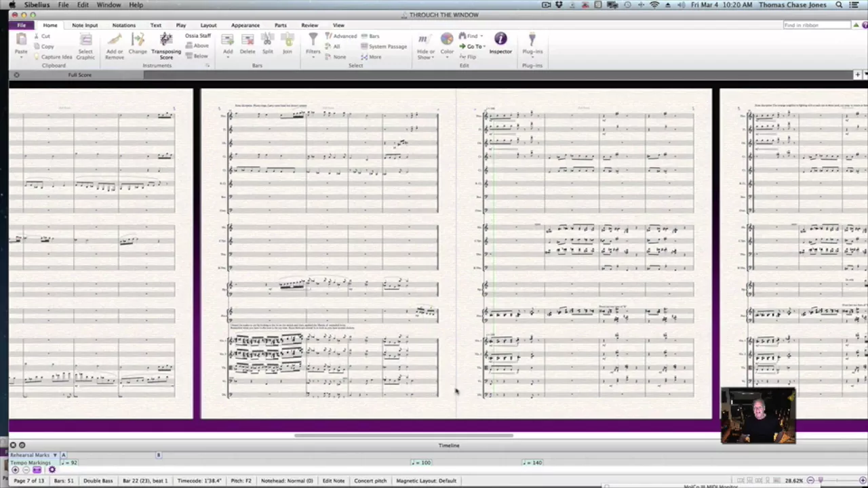The image size is (868, 488).
Task: Switch to the Review tab
Action: click(x=309, y=25)
